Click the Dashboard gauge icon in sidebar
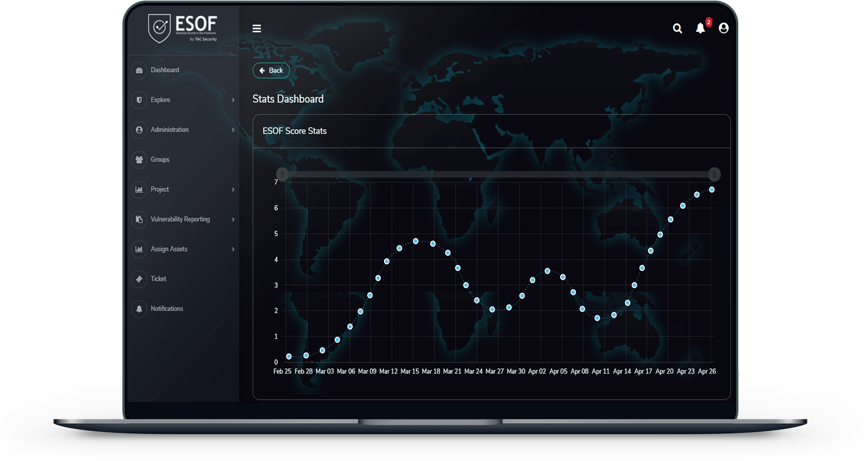The width and height of the screenshot is (868, 461). (139, 70)
